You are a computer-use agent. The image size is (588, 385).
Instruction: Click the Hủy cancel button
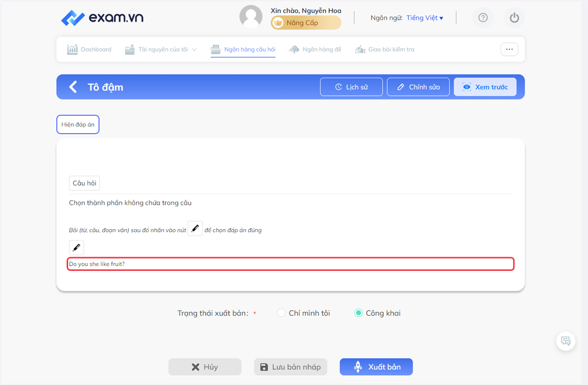205,367
